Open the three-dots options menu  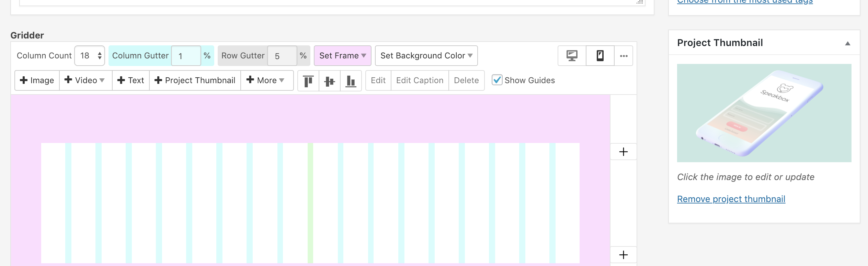(624, 56)
